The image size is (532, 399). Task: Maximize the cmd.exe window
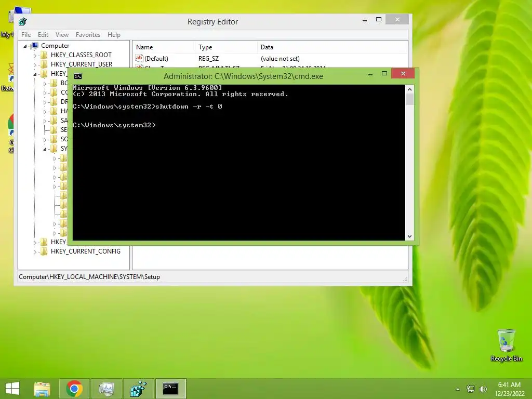[384, 74]
